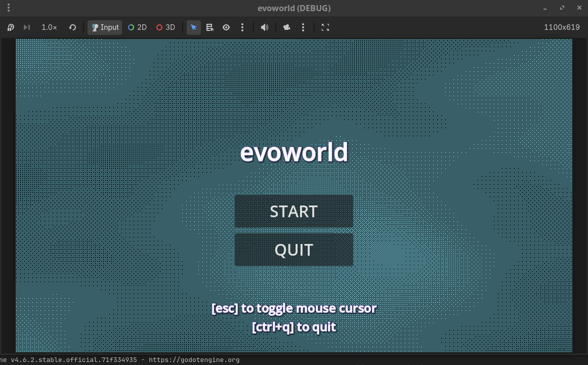Reset game speed with the circular arrow icon
The width and height of the screenshot is (588, 365).
coord(72,27)
